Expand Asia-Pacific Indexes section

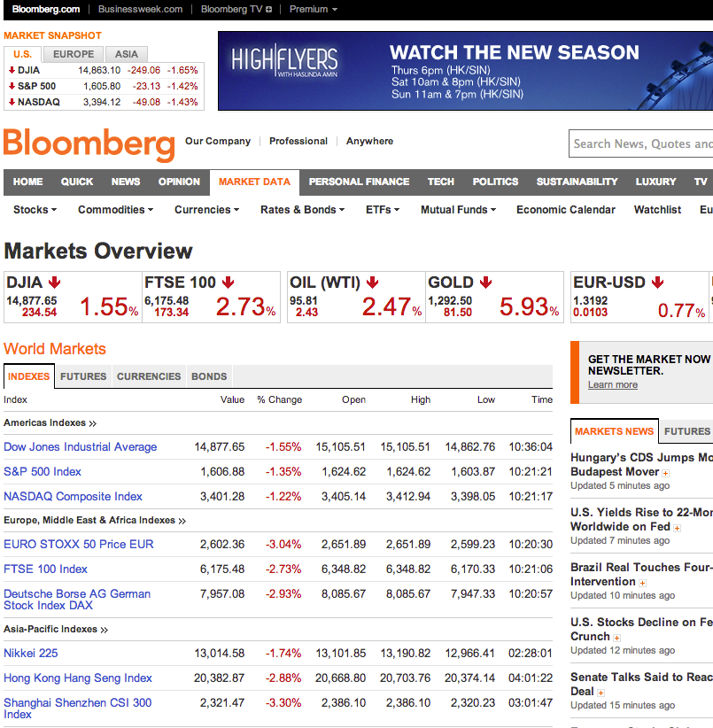click(56, 629)
